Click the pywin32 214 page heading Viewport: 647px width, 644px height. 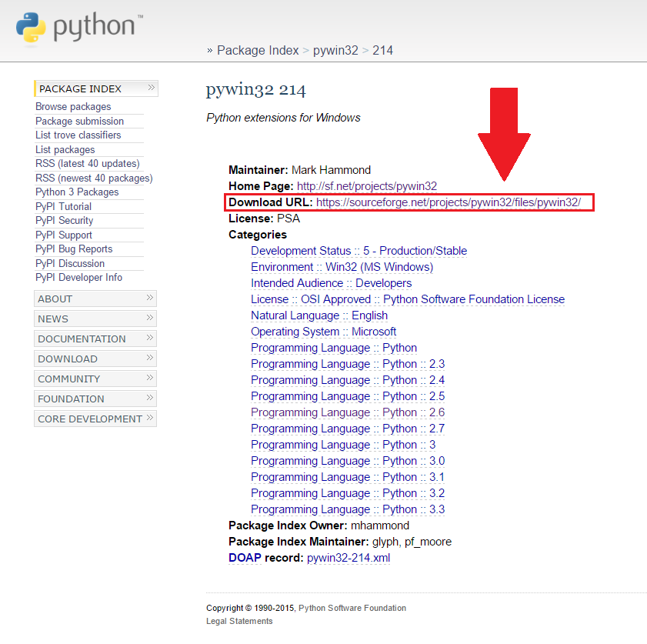[x=256, y=90]
